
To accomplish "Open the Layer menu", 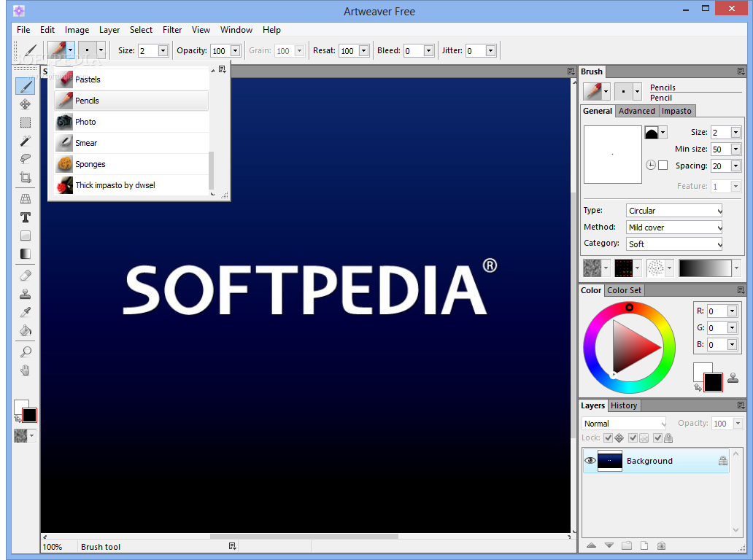I will point(109,30).
